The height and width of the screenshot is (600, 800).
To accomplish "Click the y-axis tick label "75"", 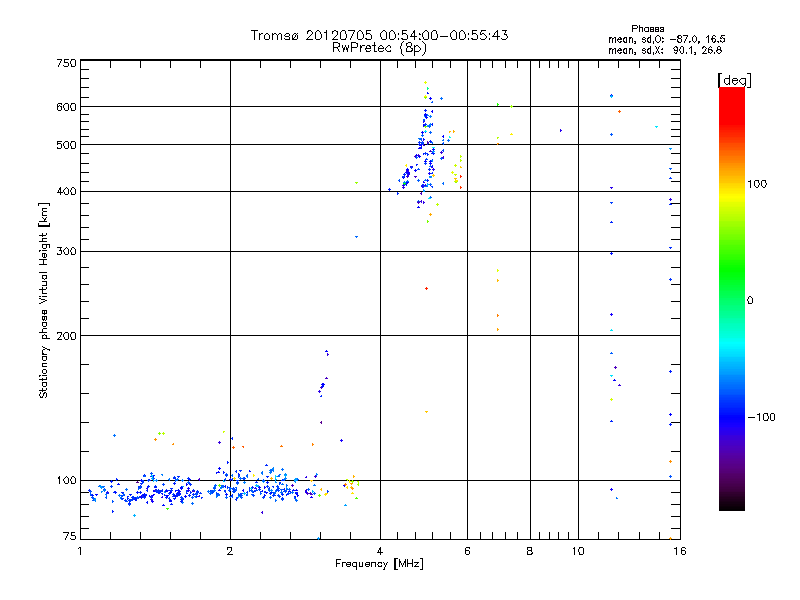I will pyautogui.click(x=70, y=536).
